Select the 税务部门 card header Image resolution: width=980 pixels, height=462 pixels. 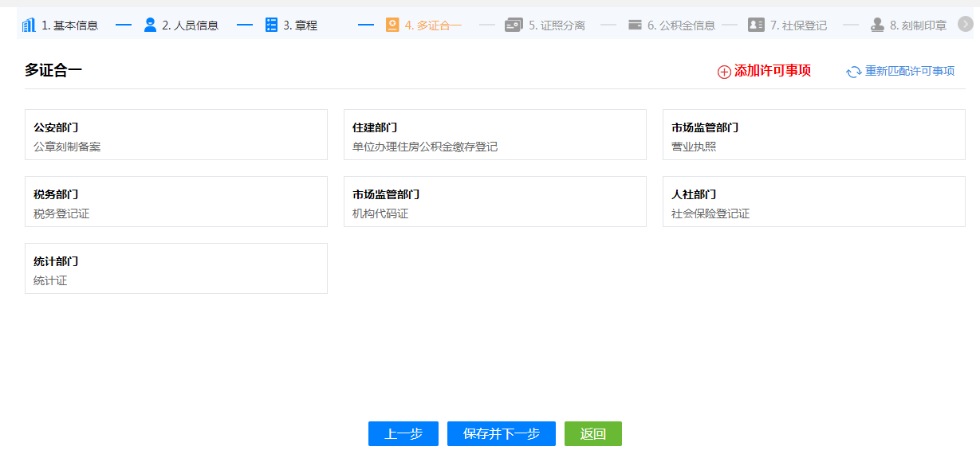[56, 194]
